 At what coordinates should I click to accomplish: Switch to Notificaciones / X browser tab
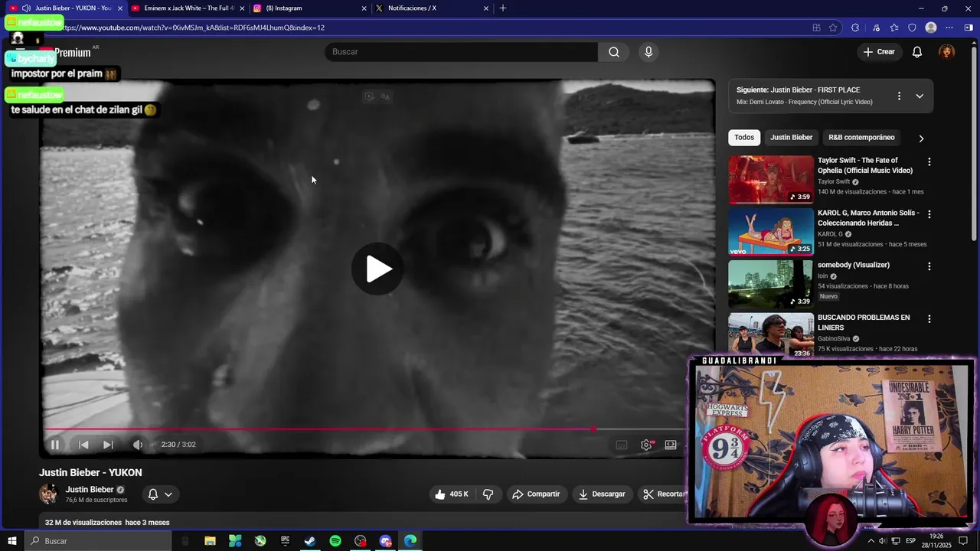pos(432,8)
